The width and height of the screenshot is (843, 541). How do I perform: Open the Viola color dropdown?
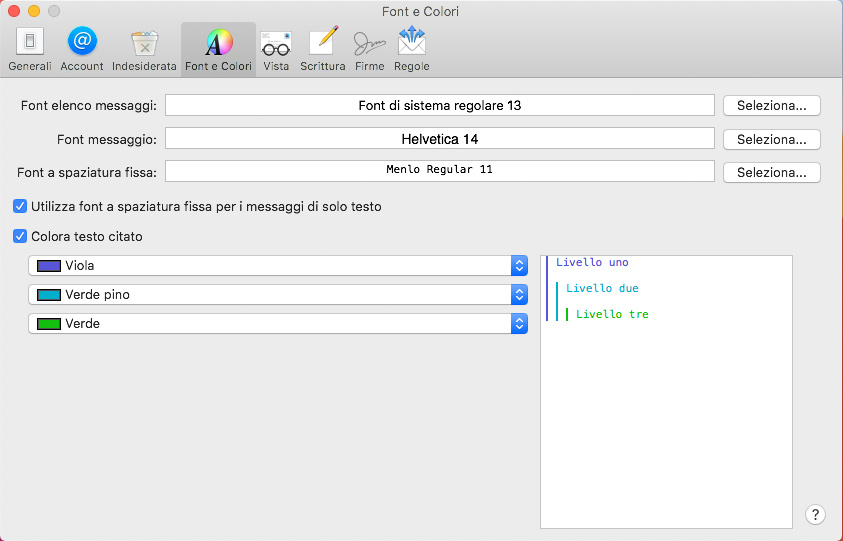coord(278,266)
